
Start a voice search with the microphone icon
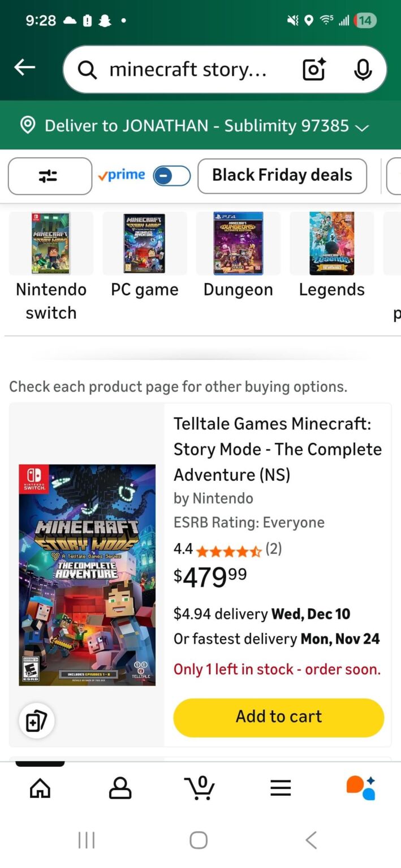click(x=361, y=69)
